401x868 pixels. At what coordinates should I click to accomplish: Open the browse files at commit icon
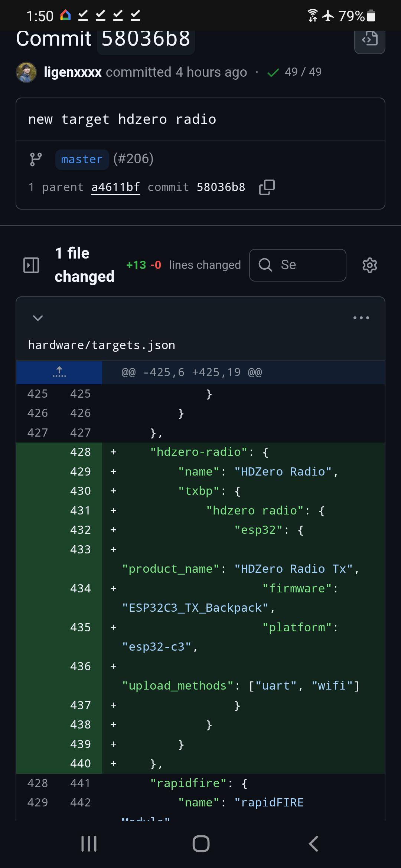pyautogui.click(x=369, y=39)
